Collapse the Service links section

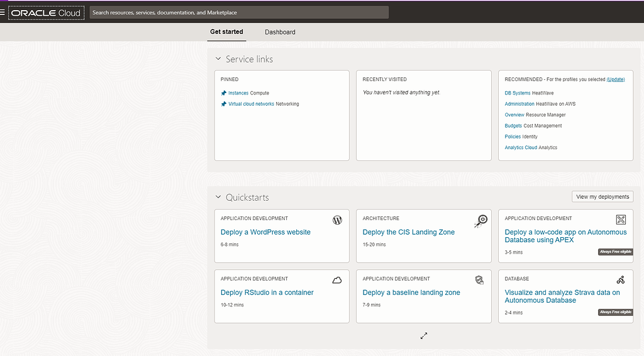218,59
